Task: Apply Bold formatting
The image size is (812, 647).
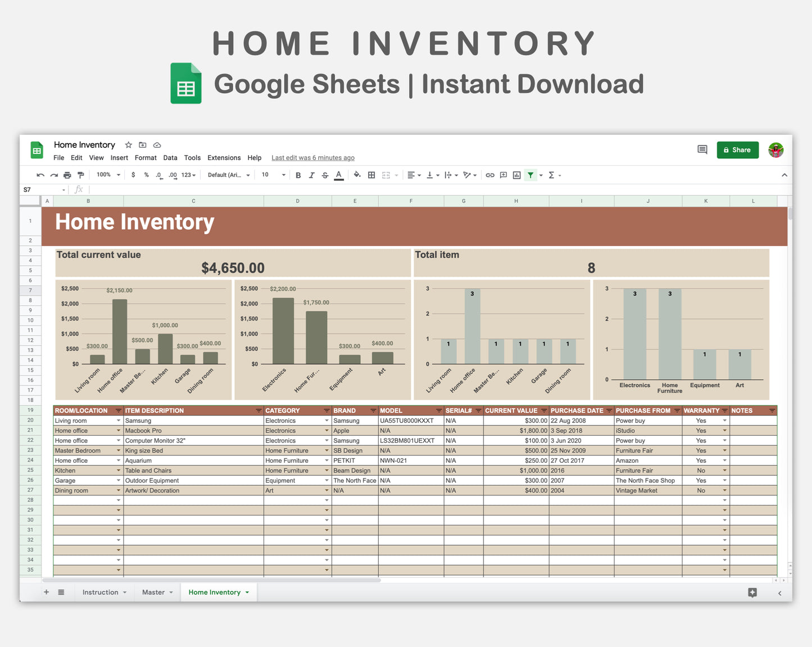Action: click(298, 175)
